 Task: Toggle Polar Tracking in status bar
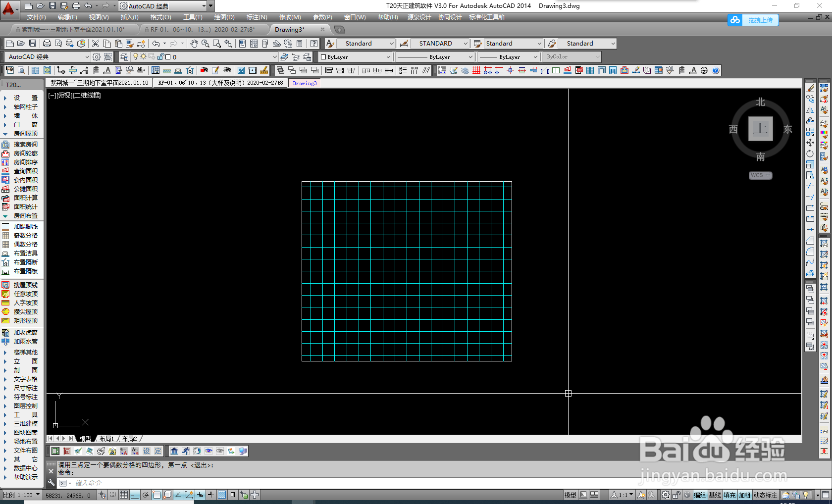(146, 495)
